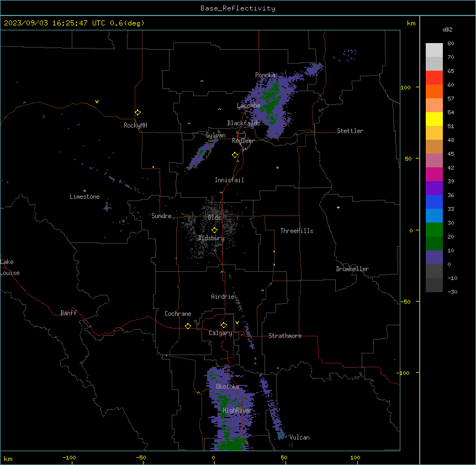The image size is (476, 465).
Task: Click the Sundre label
Action: [161, 216]
